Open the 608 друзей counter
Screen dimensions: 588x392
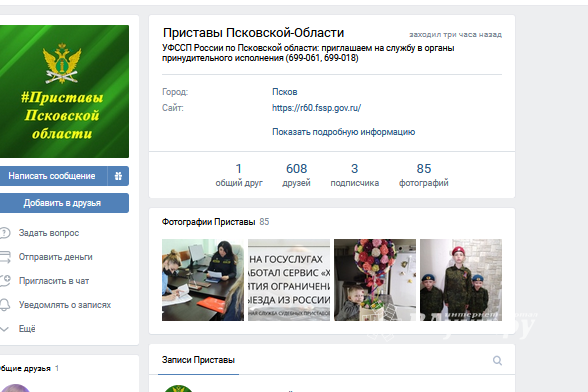point(296,175)
